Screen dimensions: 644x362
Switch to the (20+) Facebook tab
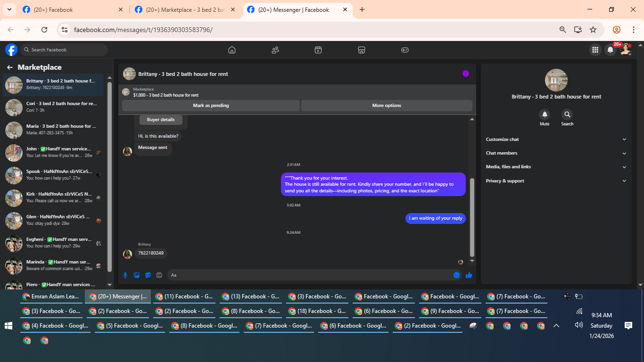pyautogui.click(x=73, y=9)
